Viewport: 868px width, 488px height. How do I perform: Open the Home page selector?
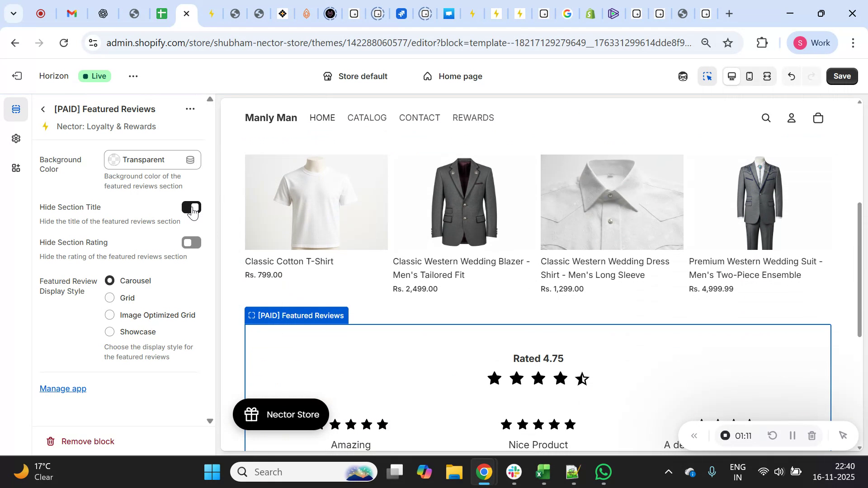[452, 76]
